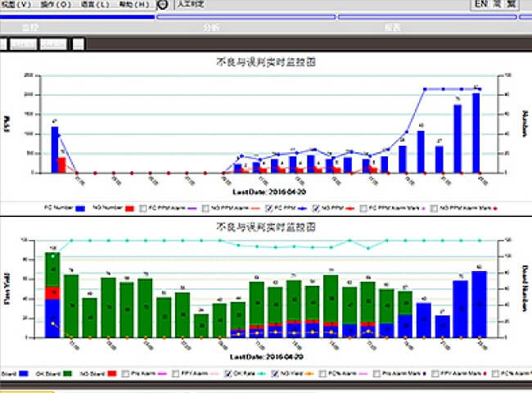
Task: Switch to the 报表 tab
Action: [x=392, y=27]
